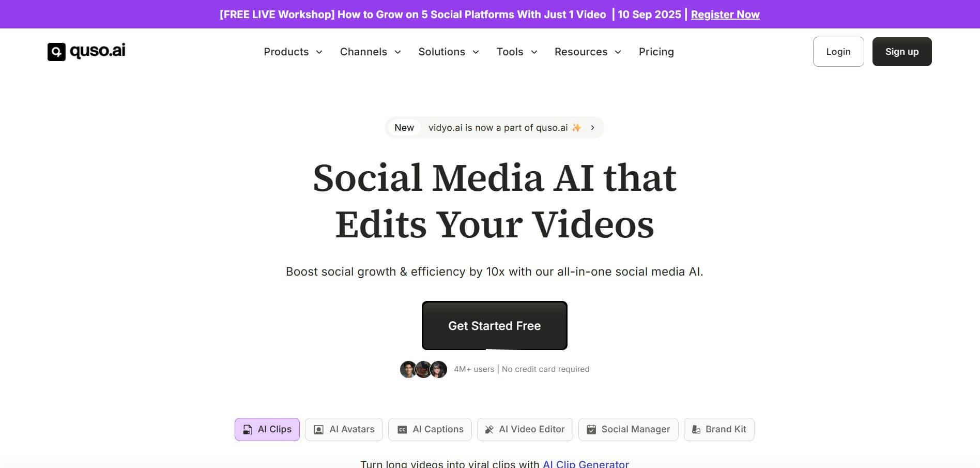Click the "10 Sep 2025" date in banner

(x=650, y=14)
